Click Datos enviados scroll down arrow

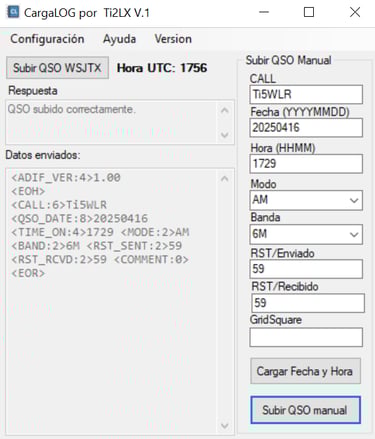click(225, 426)
